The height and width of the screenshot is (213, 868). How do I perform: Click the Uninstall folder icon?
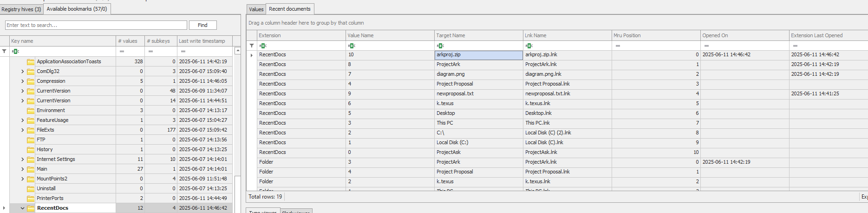click(x=31, y=188)
